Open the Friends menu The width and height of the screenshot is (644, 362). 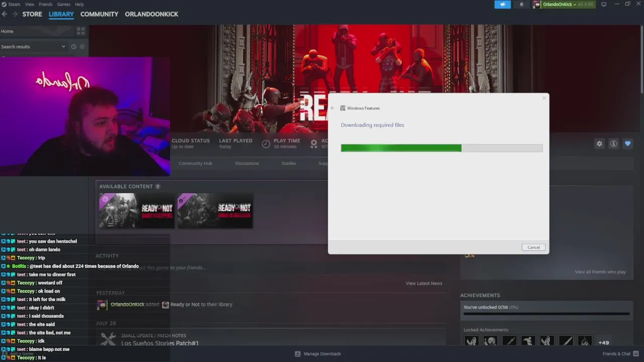45,5
